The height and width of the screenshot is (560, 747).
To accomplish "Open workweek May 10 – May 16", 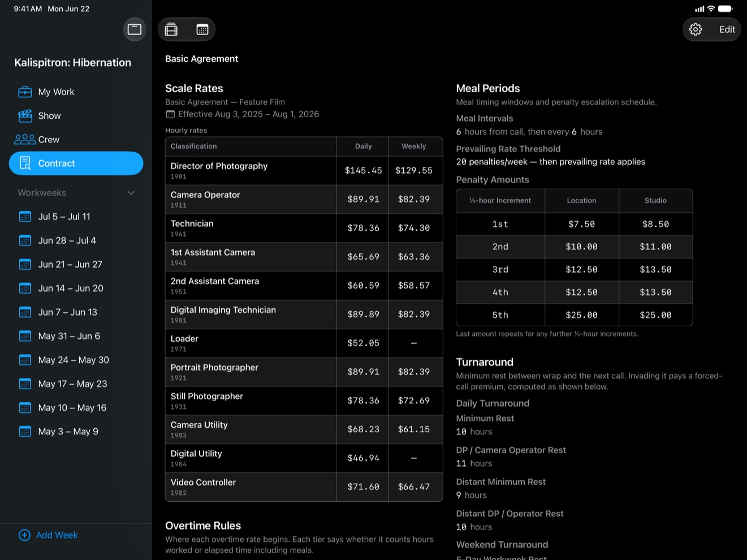I will tap(76, 408).
